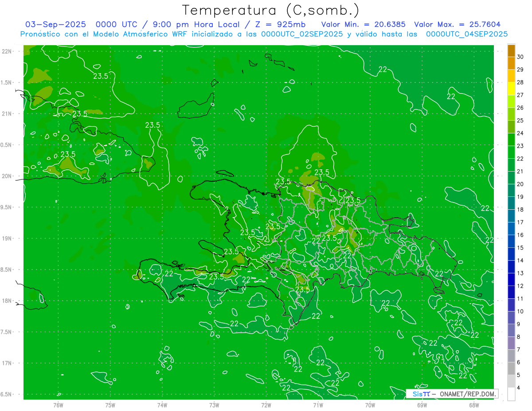Click longitude label '72W'
The image size is (532, 411).
click(x=266, y=405)
